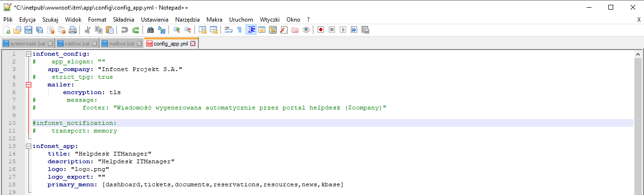This screenshot has width=644, height=195.
Task: Create a new document with New icon
Action: 6,30
